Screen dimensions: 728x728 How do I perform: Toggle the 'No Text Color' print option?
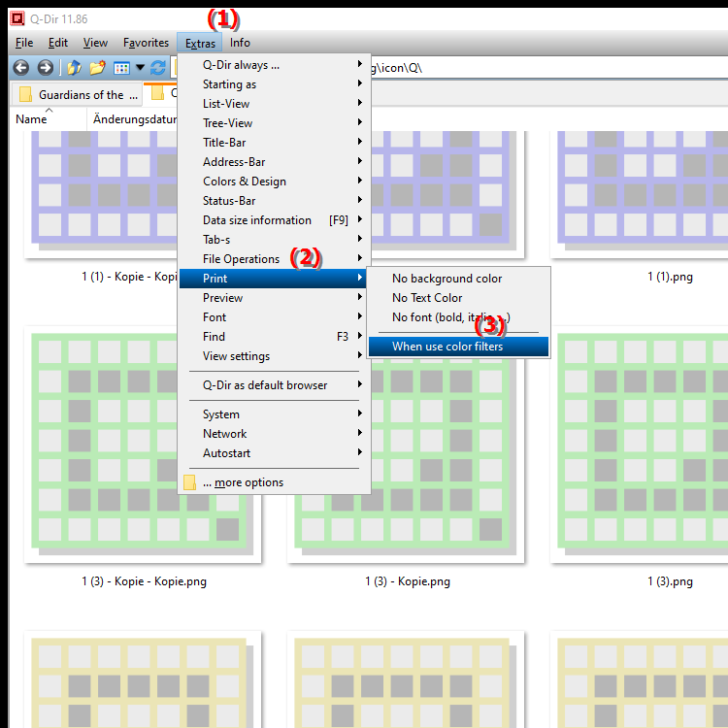pyautogui.click(x=427, y=298)
